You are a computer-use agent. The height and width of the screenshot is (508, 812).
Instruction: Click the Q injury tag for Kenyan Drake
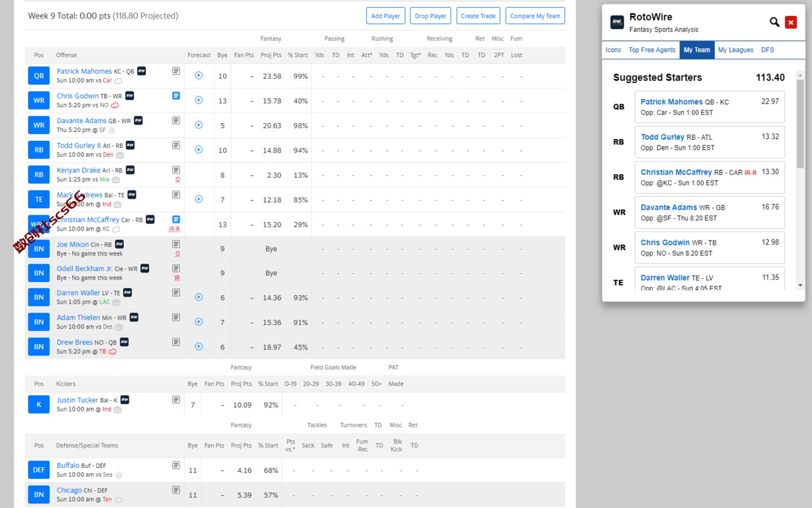coord(178,180)
